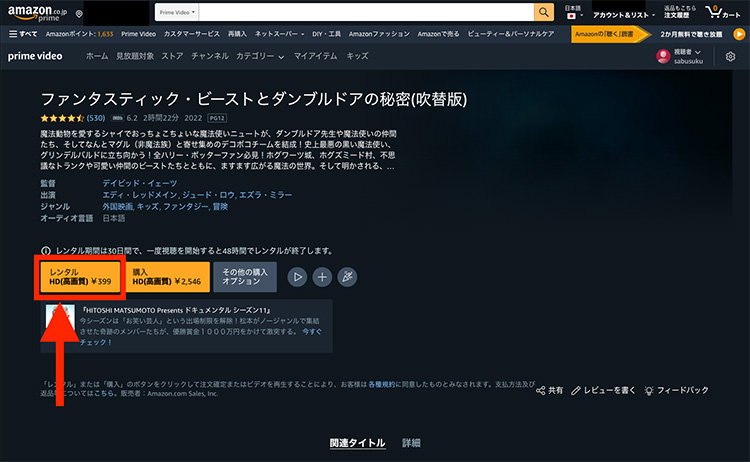Open actor エディ・レッドメイン link
Image resolution: width=750 pixels, height=462 pixels.
[x=141, y=195]
